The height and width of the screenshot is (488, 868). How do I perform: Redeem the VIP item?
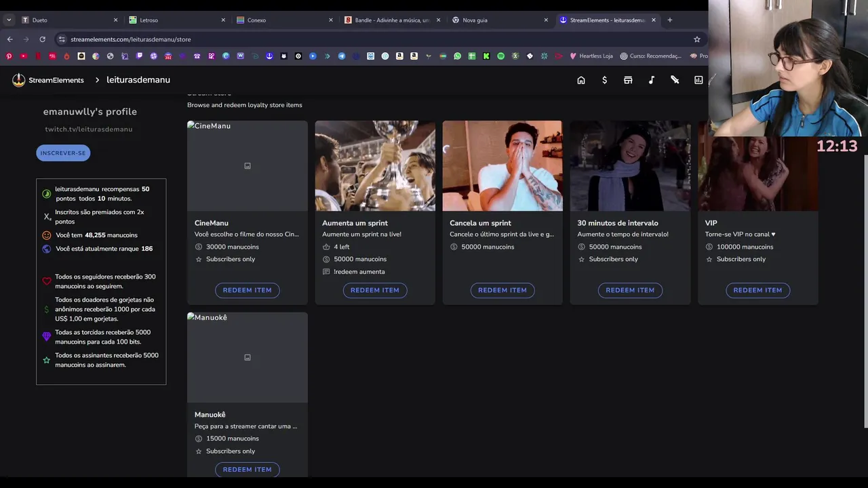pos(757,290)
